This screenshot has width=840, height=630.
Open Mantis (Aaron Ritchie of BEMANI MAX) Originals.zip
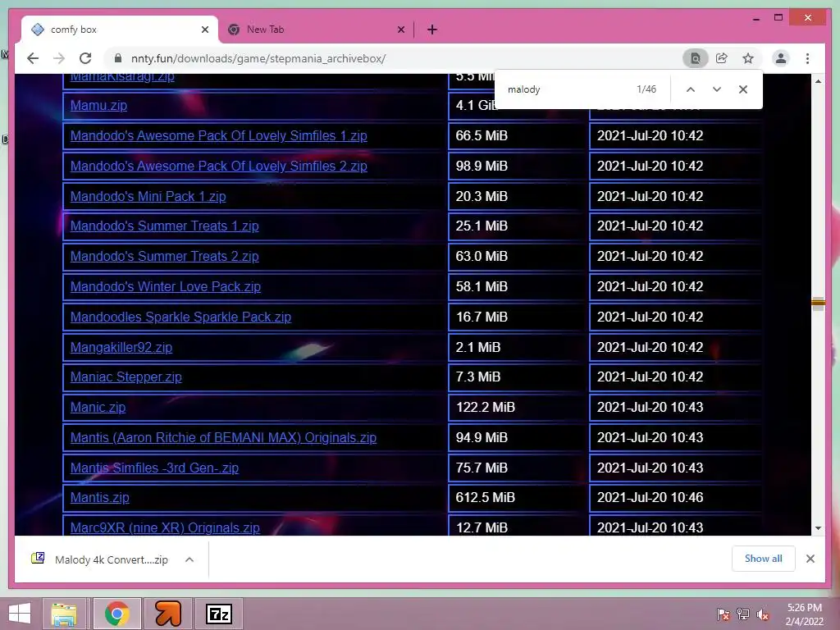tap(223, 438)
